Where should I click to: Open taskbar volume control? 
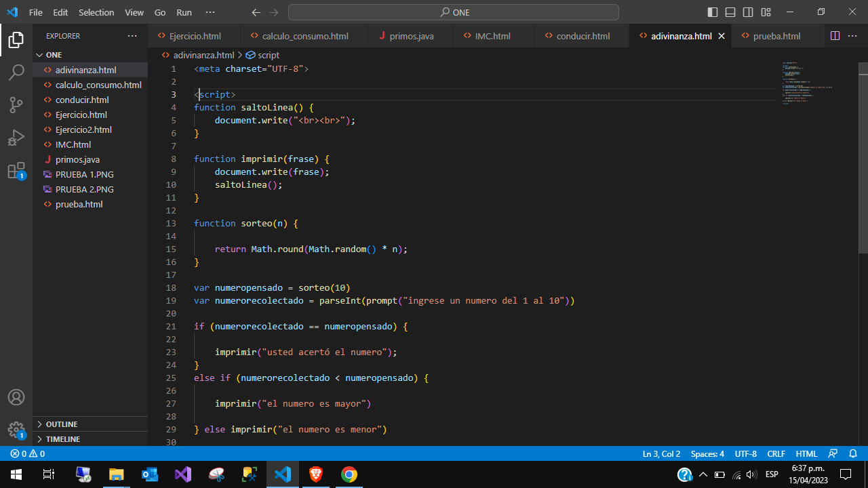pos(751,474)
